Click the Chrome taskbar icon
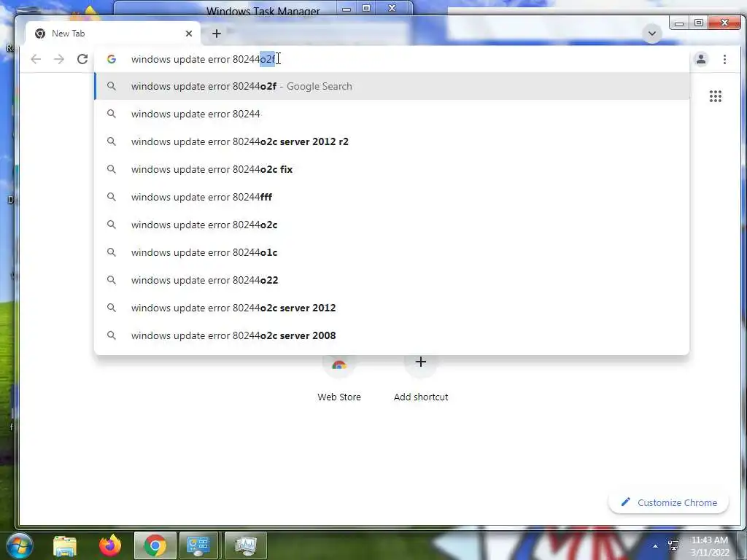Image resolution: width=747 pixels, height=560 pixels. pyautogui.click(x=155, y=545)
